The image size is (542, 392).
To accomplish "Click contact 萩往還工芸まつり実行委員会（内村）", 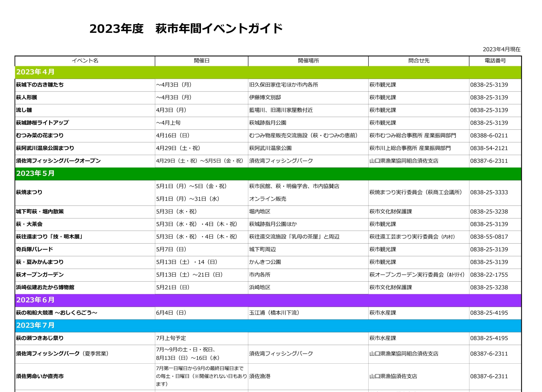I will [413, 237].
